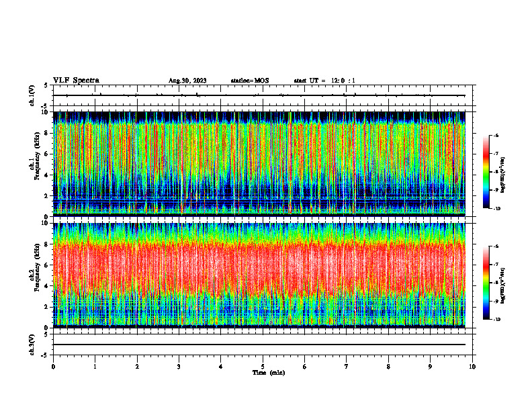
Task: Click time axis tick label "5"
Action: [263, 367]
